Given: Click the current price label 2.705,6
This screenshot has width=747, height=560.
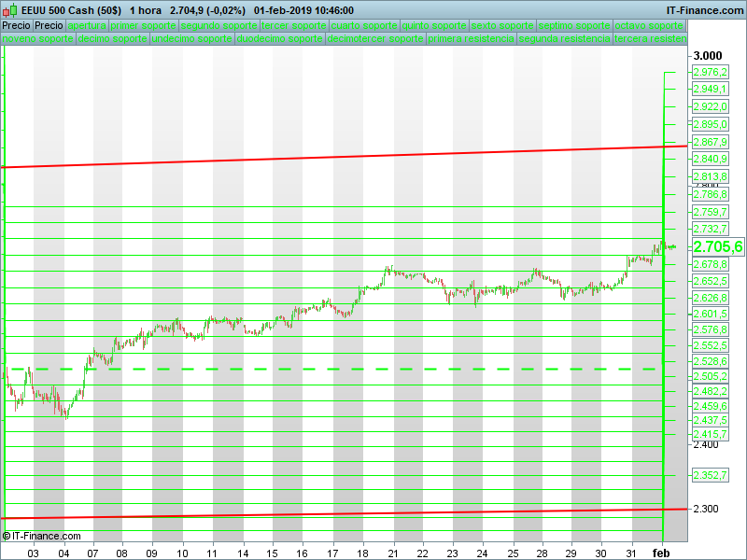Looking at the screenshot, I should click(x=717, y=247).
